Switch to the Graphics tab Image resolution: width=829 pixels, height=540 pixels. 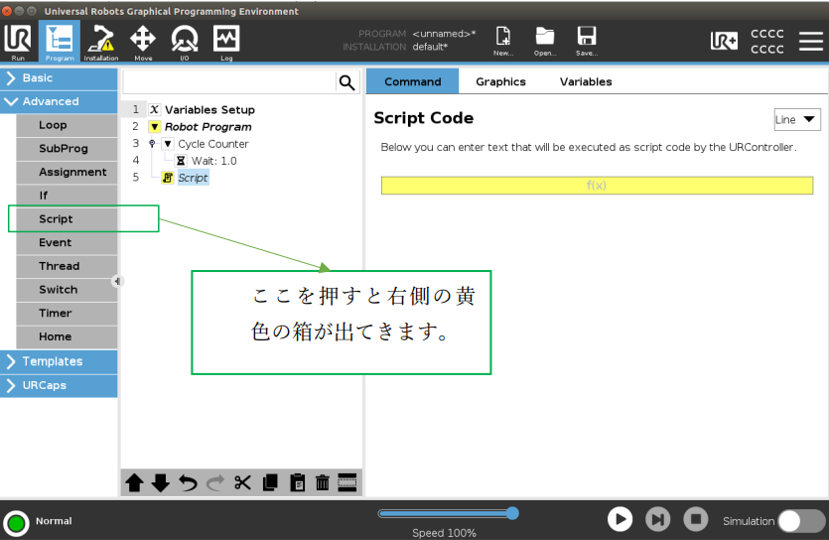501,82
